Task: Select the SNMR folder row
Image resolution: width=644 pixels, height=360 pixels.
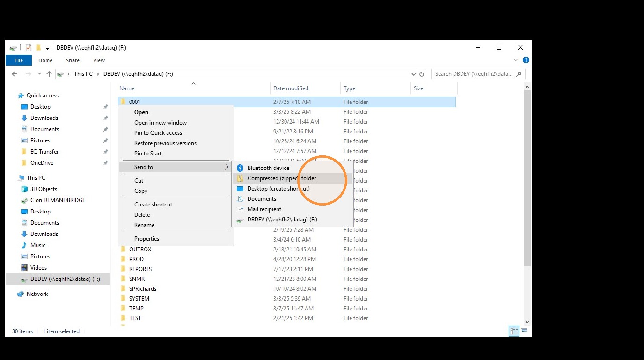Action: click(x=286, y=279)
